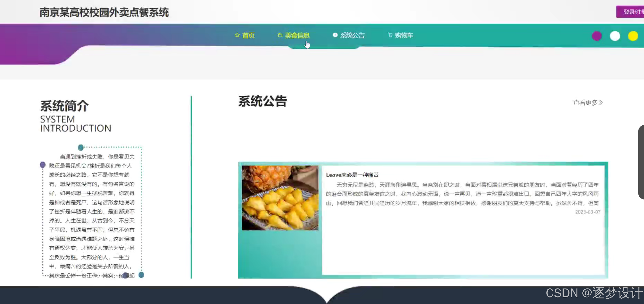This screenshot has width=644, height=304.
Task: Open the 美食信息 navigation tab
Action: tap(297, 35)
